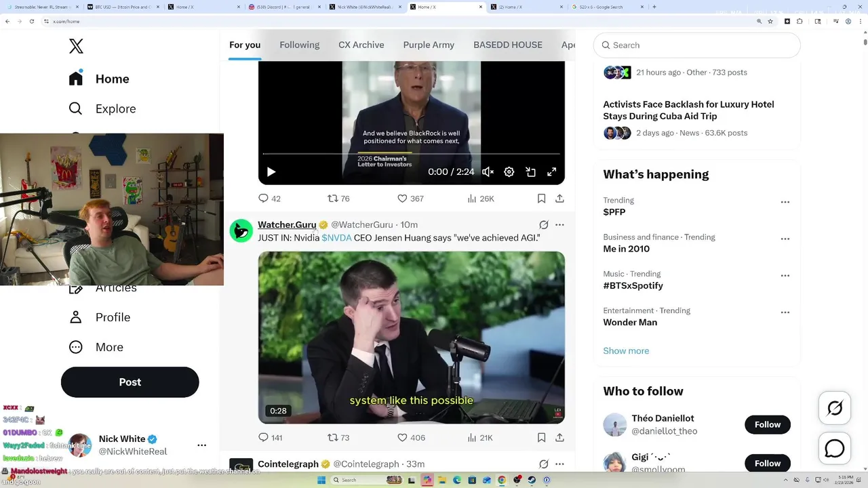View analytics showing 26K views
The width and height of the screenshot is (868, 488).
pyautogui.click(x=481, y=199)
